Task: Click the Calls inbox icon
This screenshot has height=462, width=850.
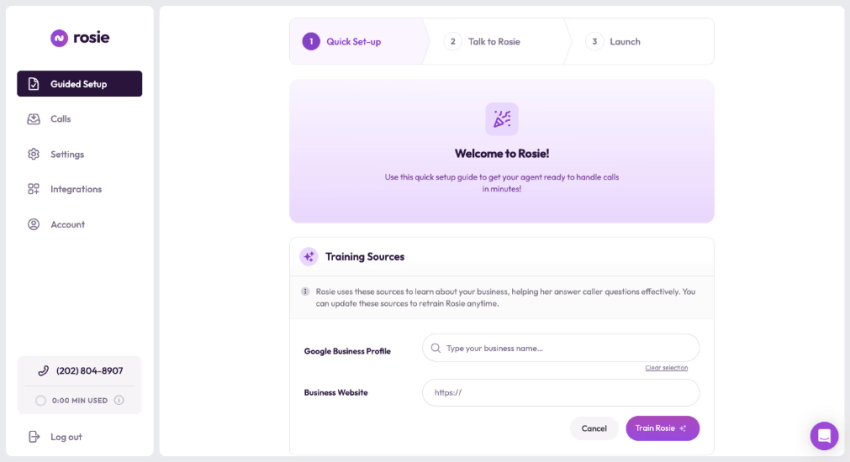Action: click(x=34, y=119)
